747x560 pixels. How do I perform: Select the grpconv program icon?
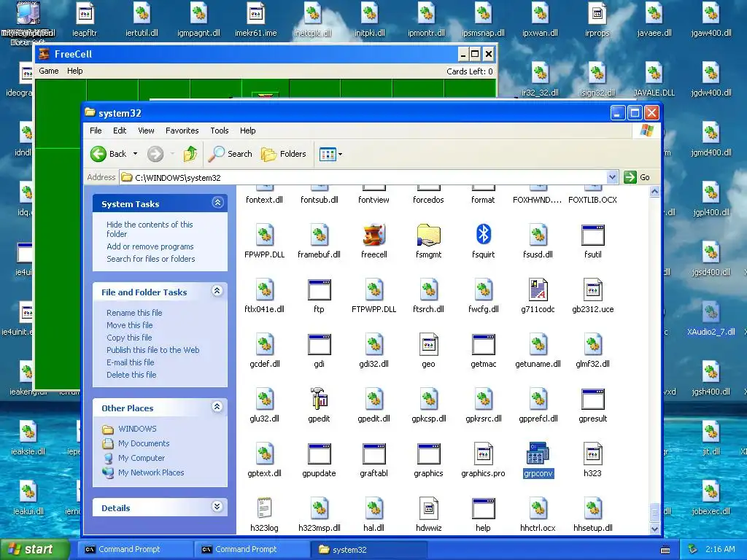point(538,454)
